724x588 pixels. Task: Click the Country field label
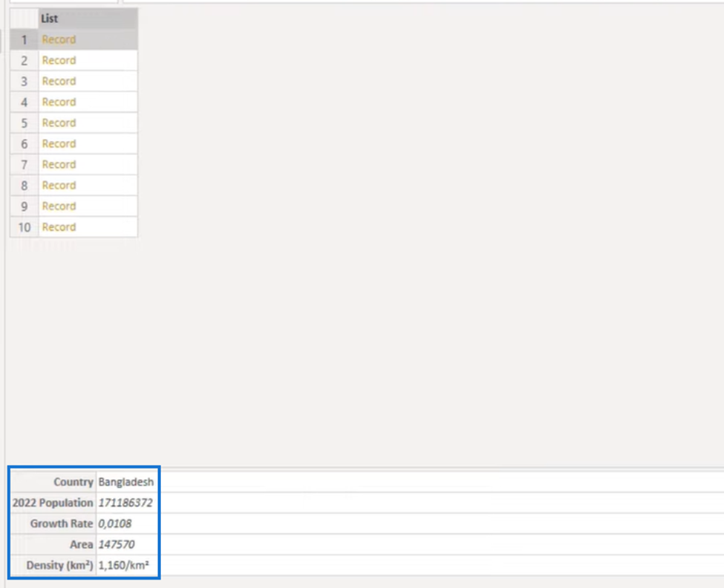tap(74, 482)
